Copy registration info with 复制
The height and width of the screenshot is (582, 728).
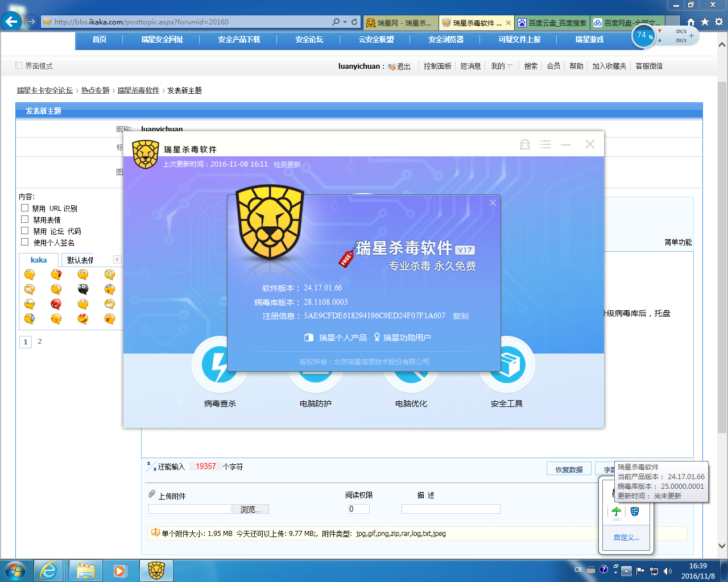(x=461, y=316)
